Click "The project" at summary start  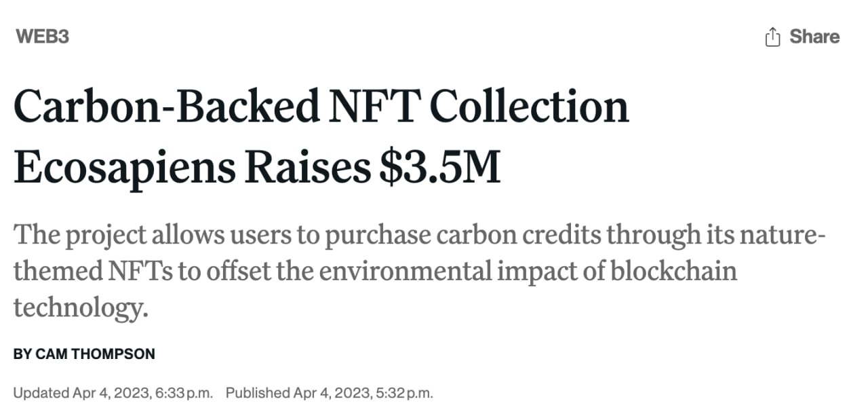point(80,235)
